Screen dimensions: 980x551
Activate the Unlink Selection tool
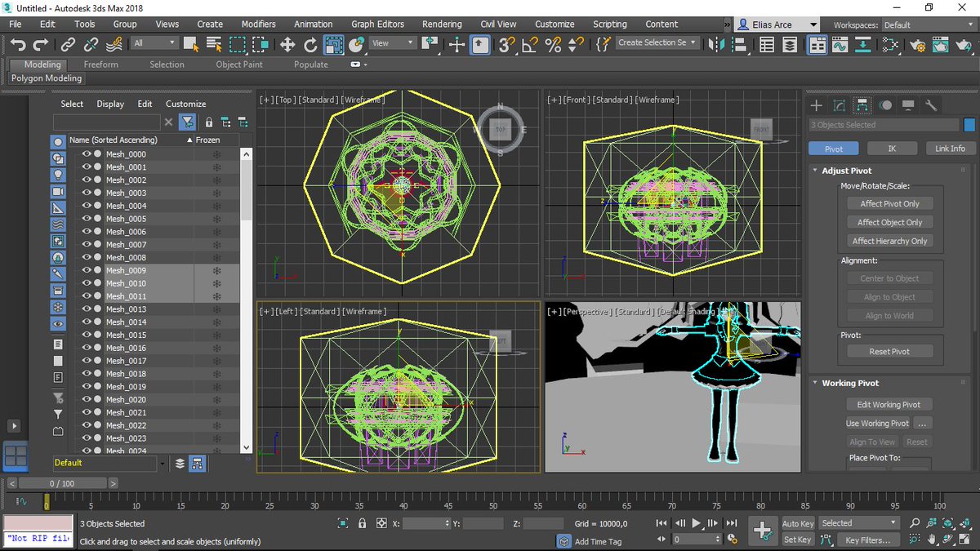pos(91,44)
